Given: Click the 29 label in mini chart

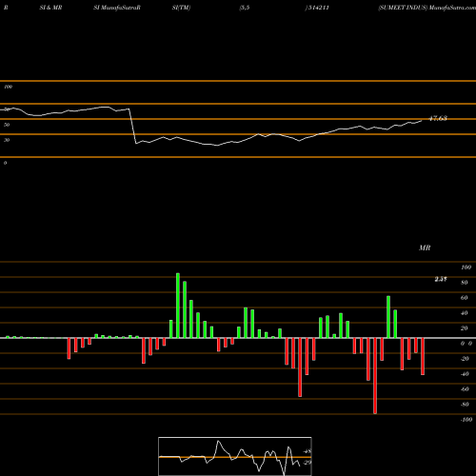Looking at the screenshot, I should [x=307, y=463].
